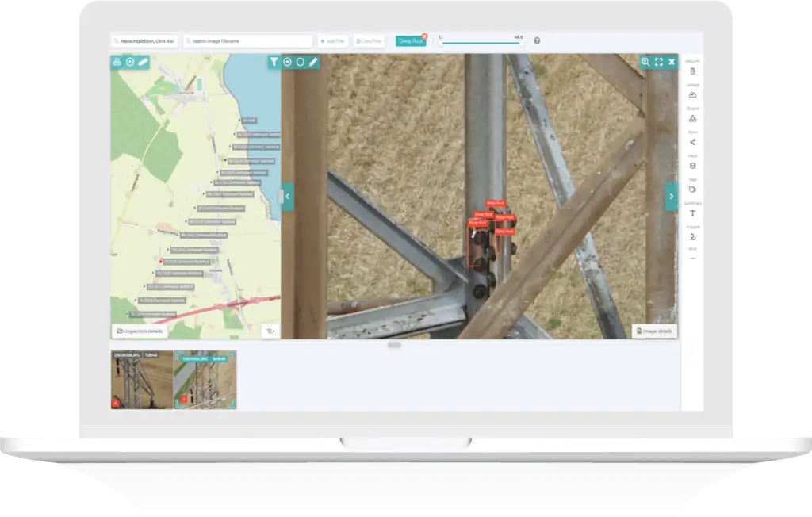This screenshot has height=517, width=812.
Task: Open the Tags sidebar icon
Action: point(693,190)
